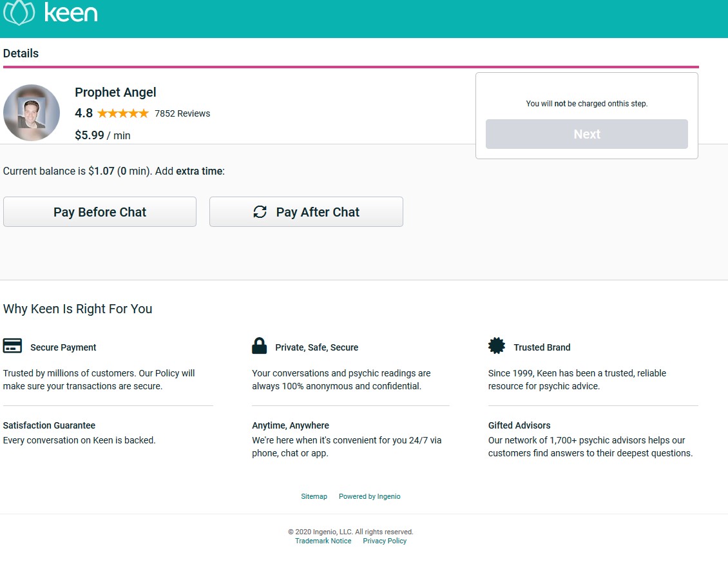Click the Anytime, Anywhere heading
Viewport: 728px width, 562px height.
pyautogui.click(x=291, y=425)
